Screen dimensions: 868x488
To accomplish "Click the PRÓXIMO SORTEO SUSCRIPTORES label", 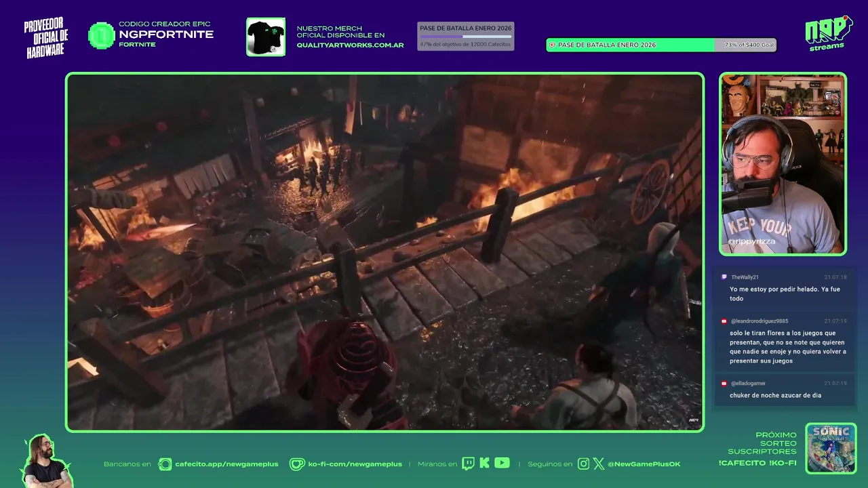I will (762, 443).
